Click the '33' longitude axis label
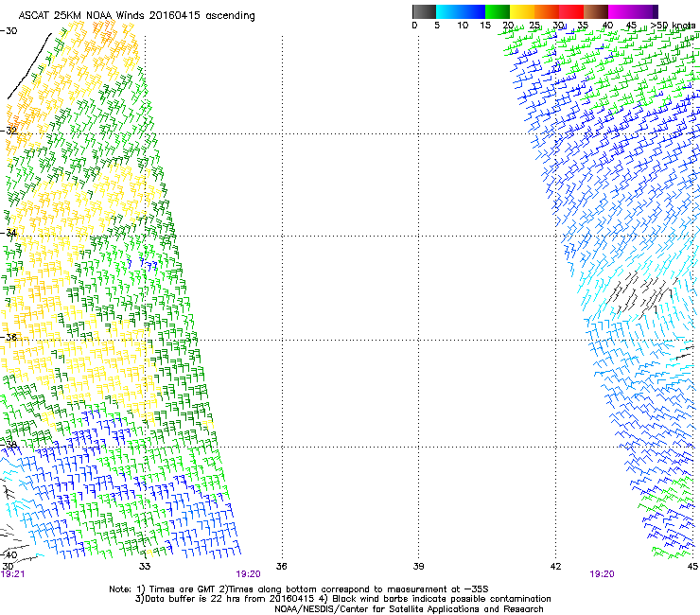The width and height of the screenshot is (700, 615). (145, 567)
